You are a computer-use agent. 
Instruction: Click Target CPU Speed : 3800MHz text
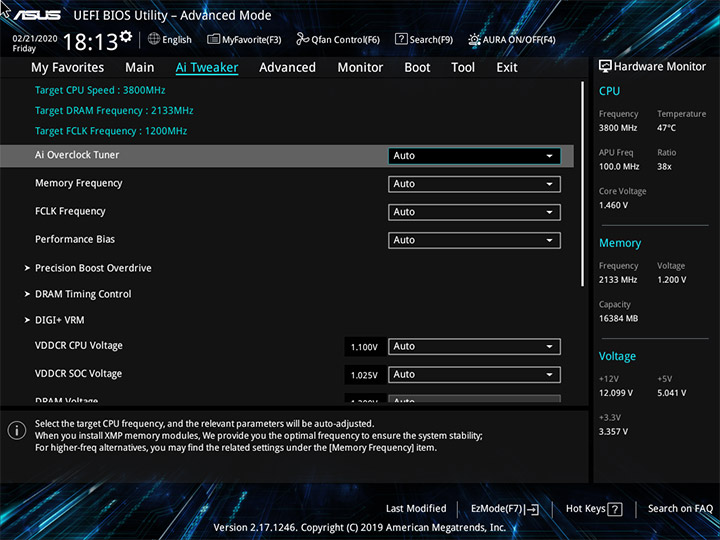[100, 90]
